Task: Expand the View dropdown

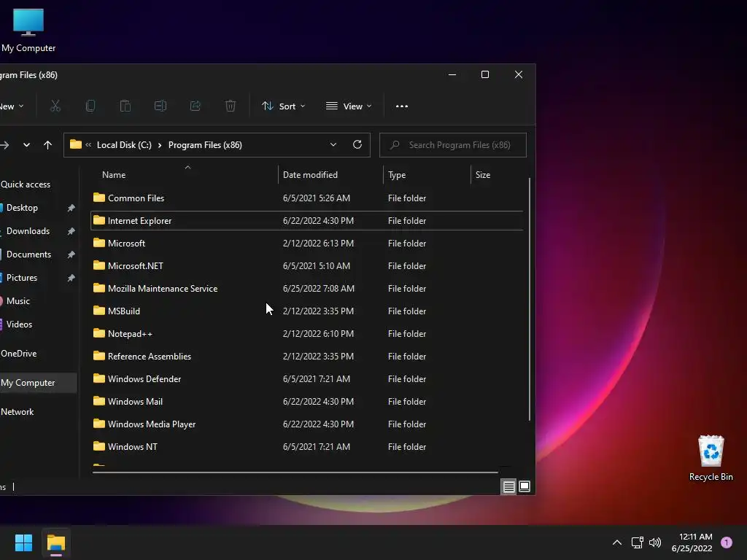Action: point(349,106)
